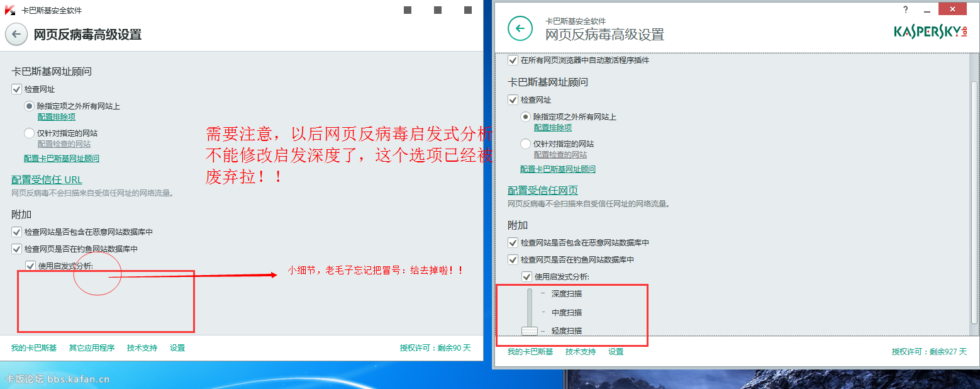Open 配置排除项 link in left window
The image size is (980, 389).
57,117
